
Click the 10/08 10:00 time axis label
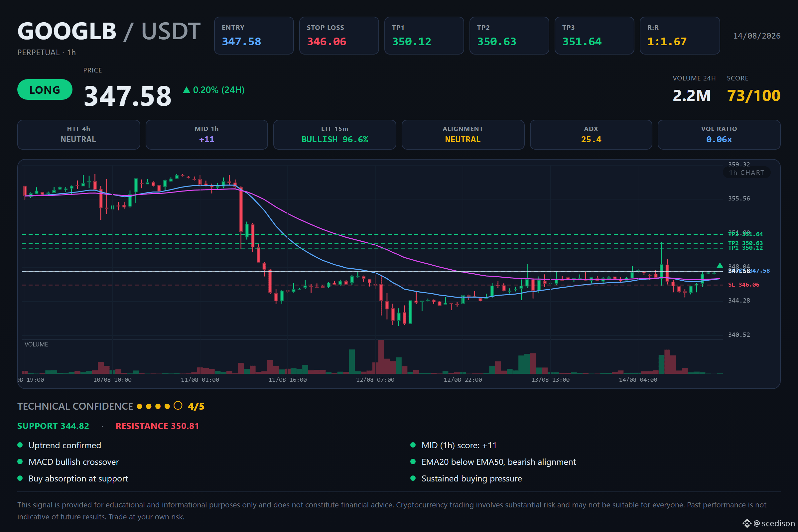pos(112,380)
